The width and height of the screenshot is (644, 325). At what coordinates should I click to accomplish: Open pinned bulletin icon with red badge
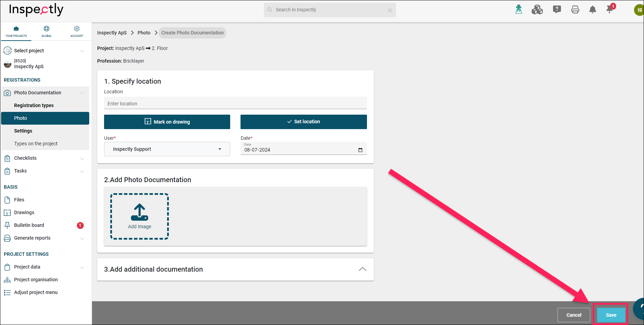point(610,9)
